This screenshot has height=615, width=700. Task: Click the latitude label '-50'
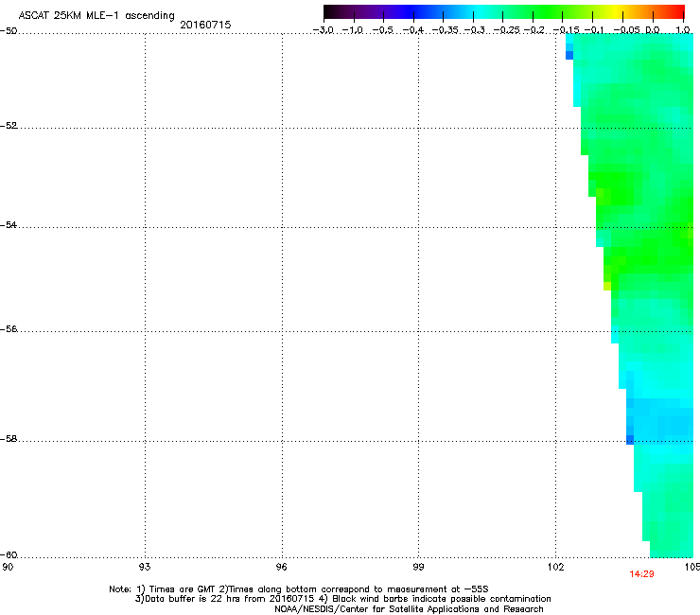tap(9, 31)
